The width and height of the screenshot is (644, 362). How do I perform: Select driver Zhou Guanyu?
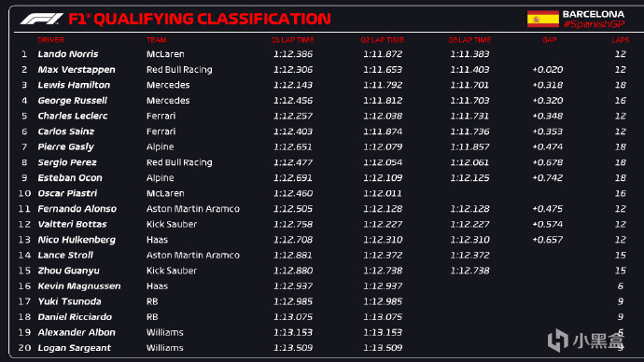[x=68, y=271]
